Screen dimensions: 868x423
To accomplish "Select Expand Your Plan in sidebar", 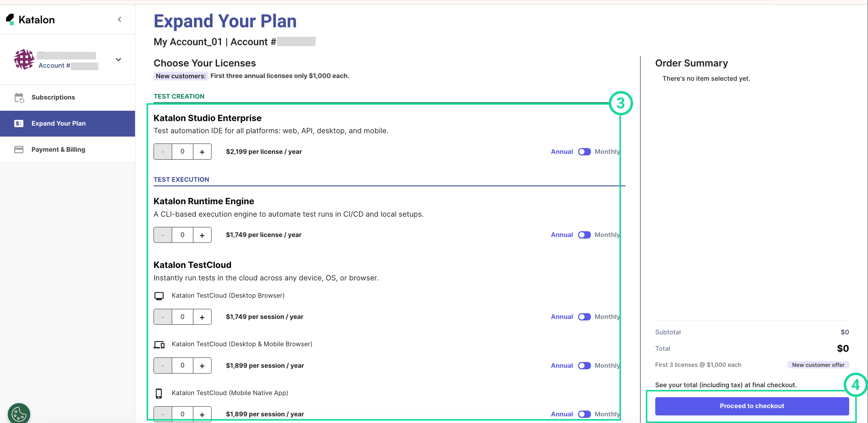I will 59,124.
